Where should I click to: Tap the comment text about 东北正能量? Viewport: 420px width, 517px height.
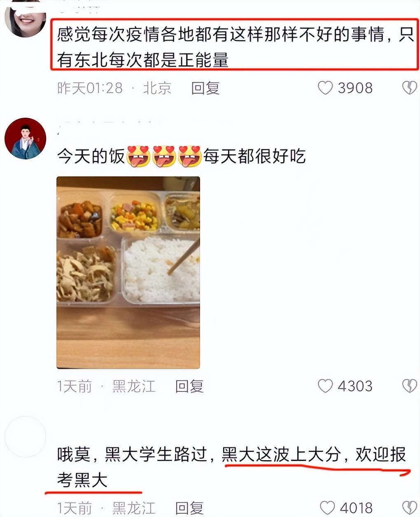pos(235,47)
